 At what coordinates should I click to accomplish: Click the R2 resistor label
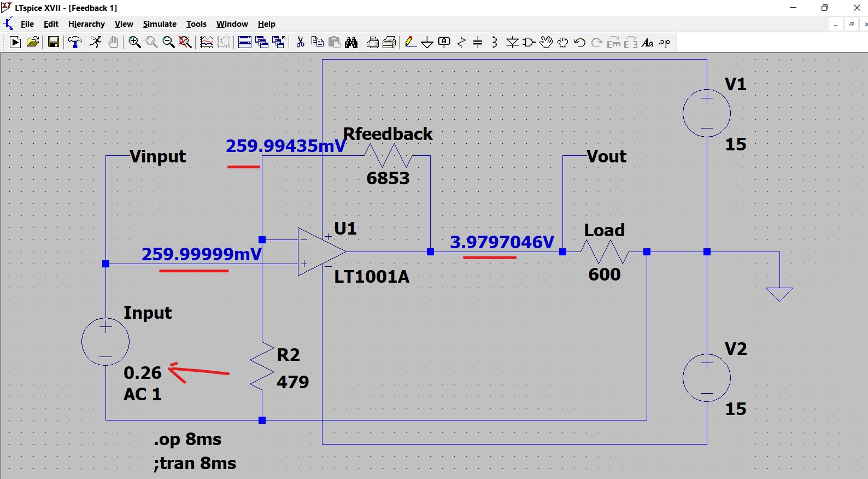point(289,355)
